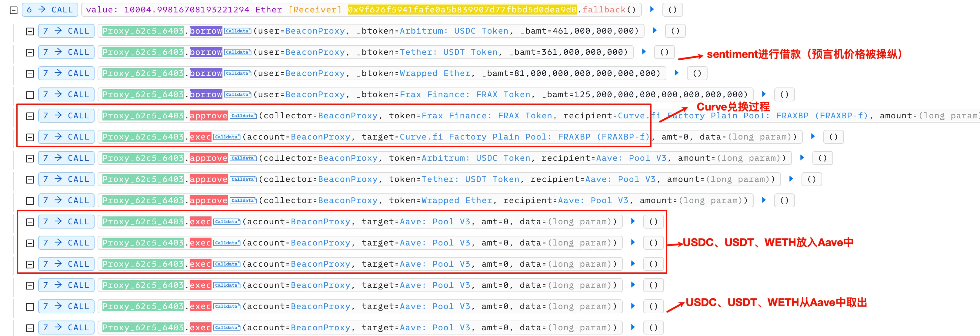Open Aave: Pool V3 recipient in approve USDC row
This screenshot has height=336, width=980.
[632, 158]
